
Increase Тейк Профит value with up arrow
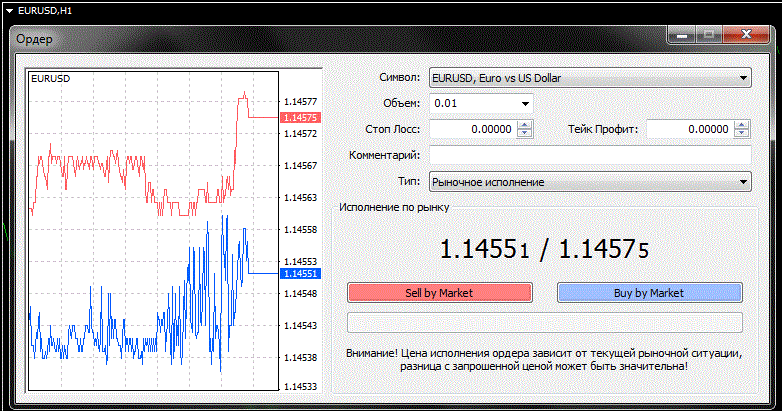click(x=741, y=125)
